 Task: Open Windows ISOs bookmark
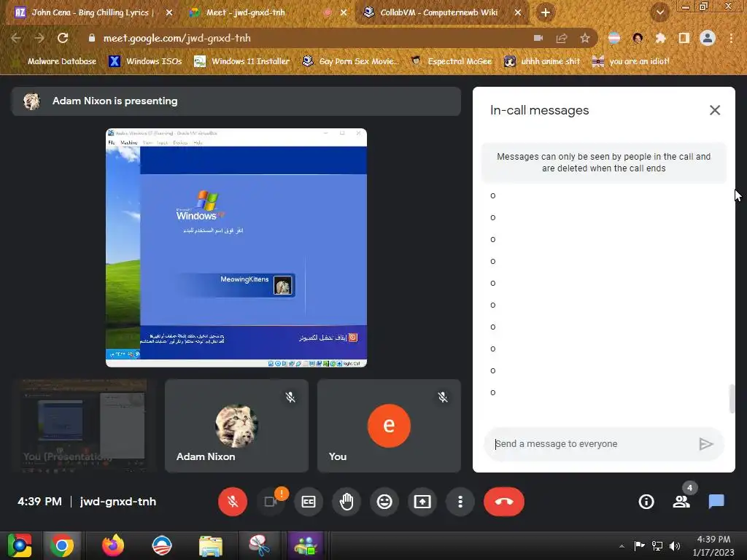click(x=145, y=61)
